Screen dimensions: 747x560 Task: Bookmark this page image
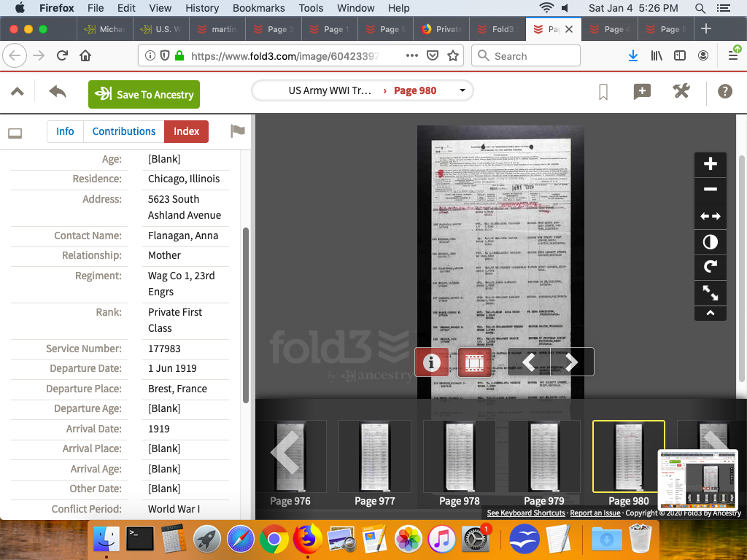point(603,92)
